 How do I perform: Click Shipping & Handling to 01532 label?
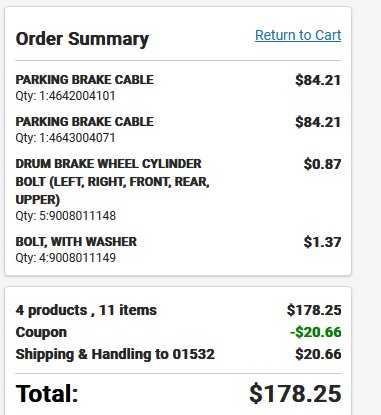point(115,354)
